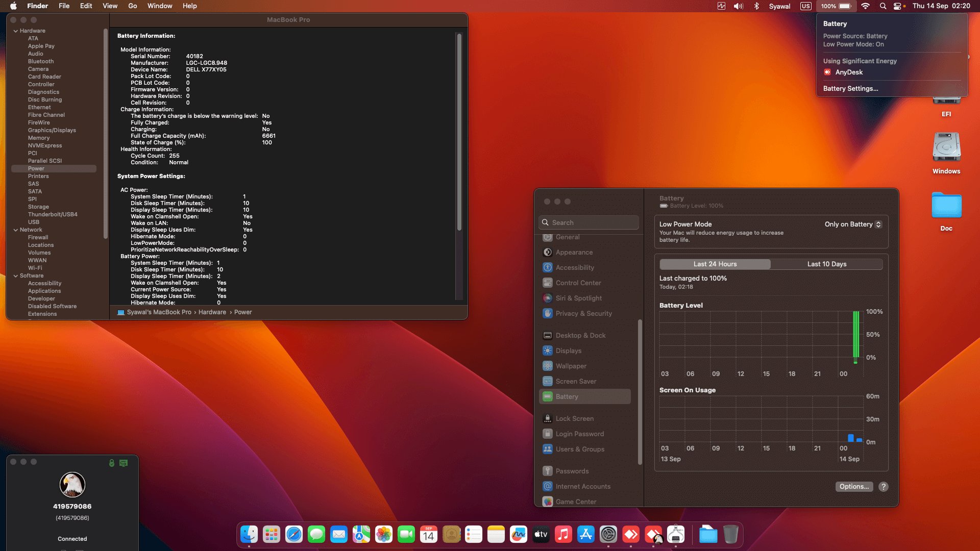The image size is (980, 551).
Task: Click the Siri & Spotlight sidebar icon
Action: point(547,298)
